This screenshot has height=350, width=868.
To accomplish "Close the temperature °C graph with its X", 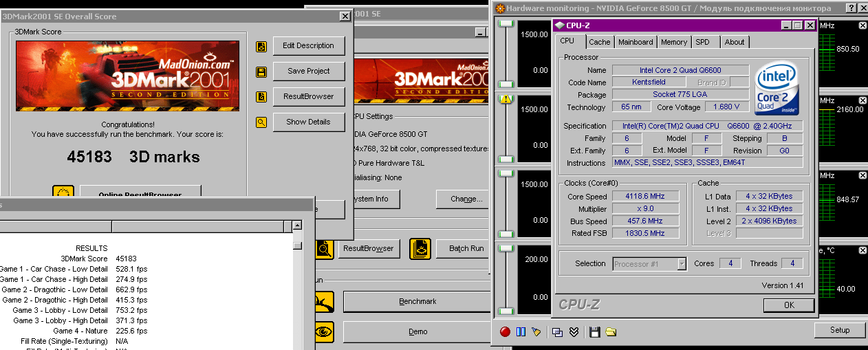I will click(863, 250).
